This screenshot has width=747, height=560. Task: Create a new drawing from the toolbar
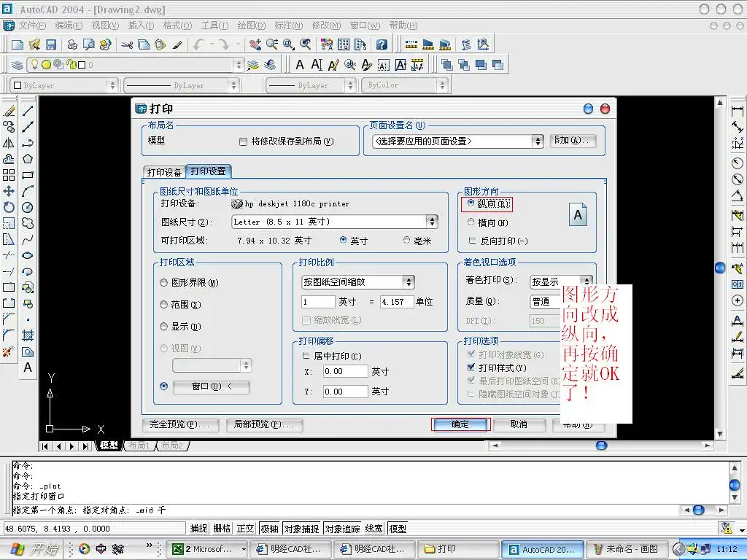(18, 44)
